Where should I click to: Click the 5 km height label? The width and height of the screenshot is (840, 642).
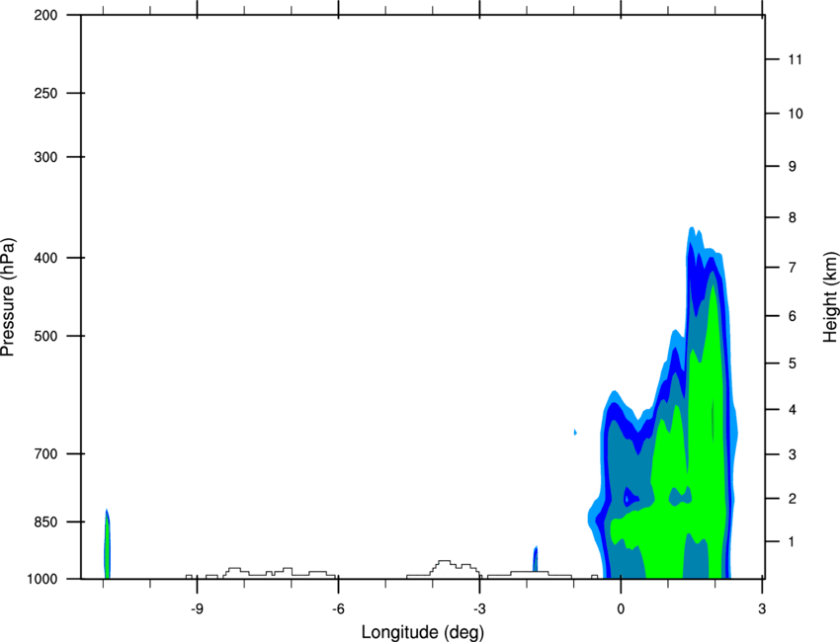793,363
